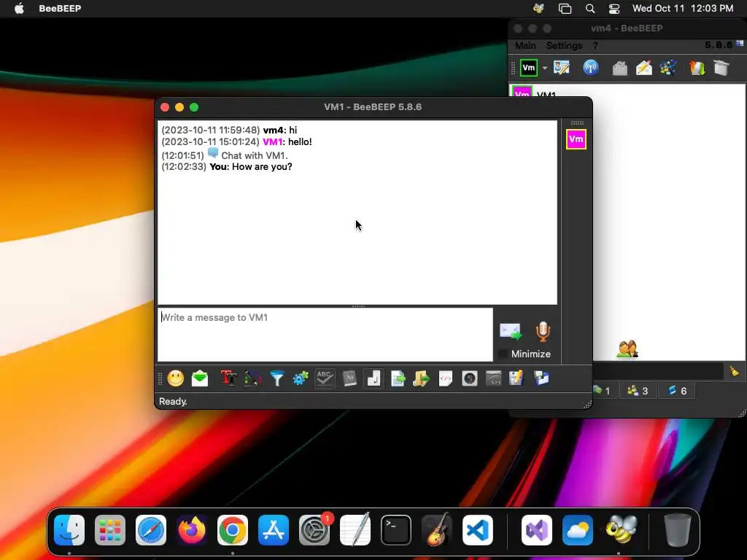Open Control Center in the menu bar
This screenshot has height=560, width=747.
coord(614,8)
